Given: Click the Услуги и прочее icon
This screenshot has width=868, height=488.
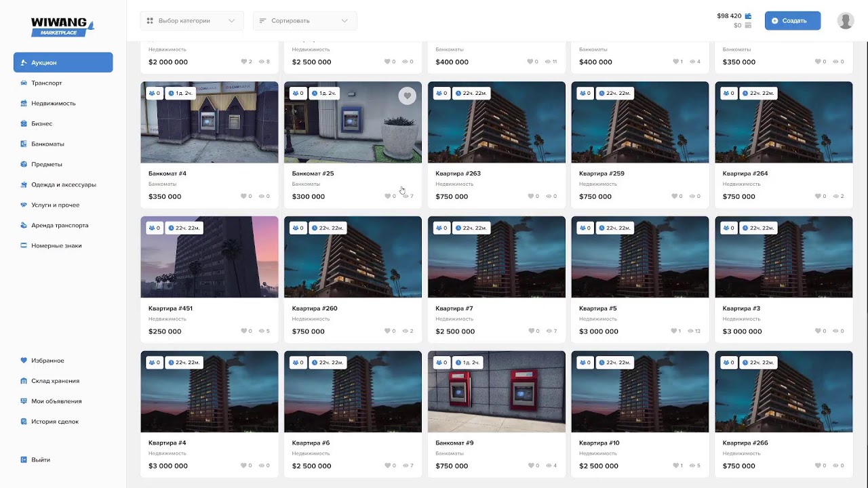Looking at the screenshot, I should pyautogui.click(x=24, y=205).
